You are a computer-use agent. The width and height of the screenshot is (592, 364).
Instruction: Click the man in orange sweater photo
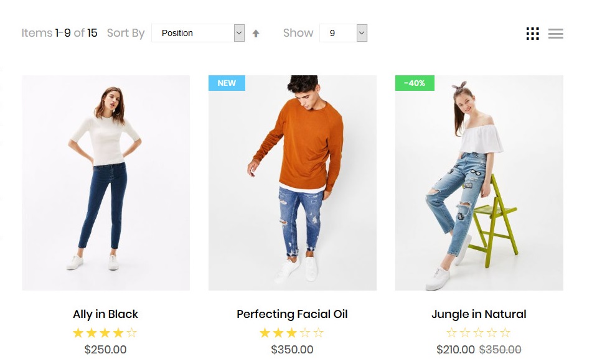click(293, 182)
